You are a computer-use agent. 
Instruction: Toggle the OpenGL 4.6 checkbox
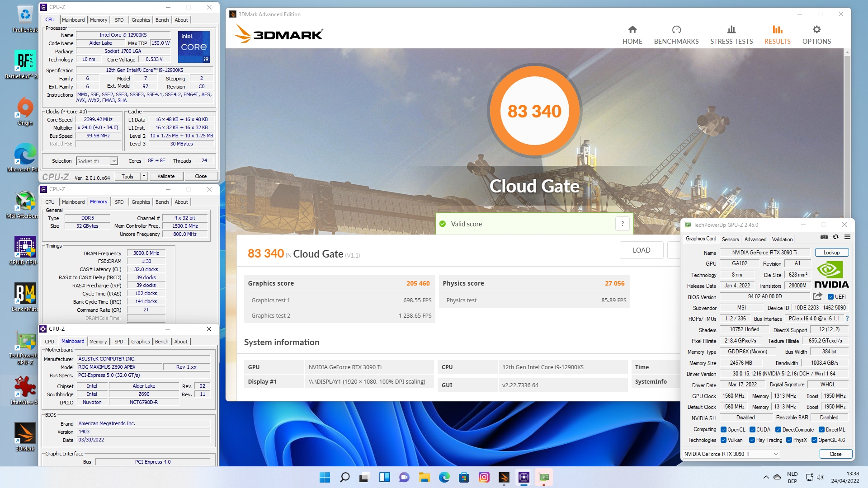tap(814, 440)
